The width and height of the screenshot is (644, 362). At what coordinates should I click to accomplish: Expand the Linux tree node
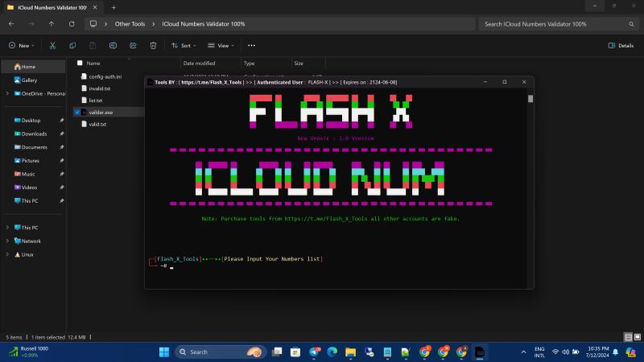click(x=7, y=254)
